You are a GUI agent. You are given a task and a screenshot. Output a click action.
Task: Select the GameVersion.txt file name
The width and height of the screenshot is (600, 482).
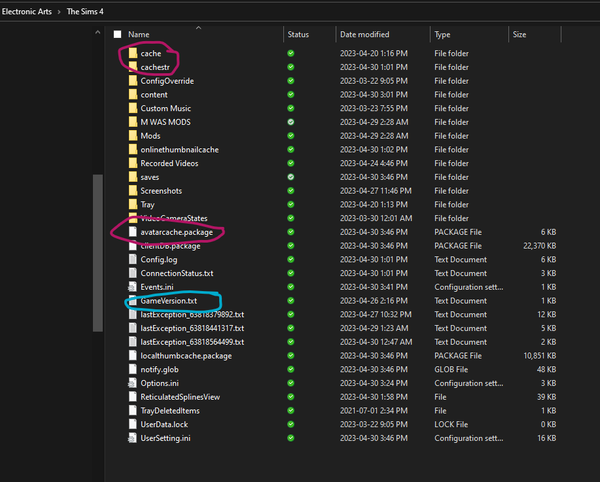pos(169,301)
